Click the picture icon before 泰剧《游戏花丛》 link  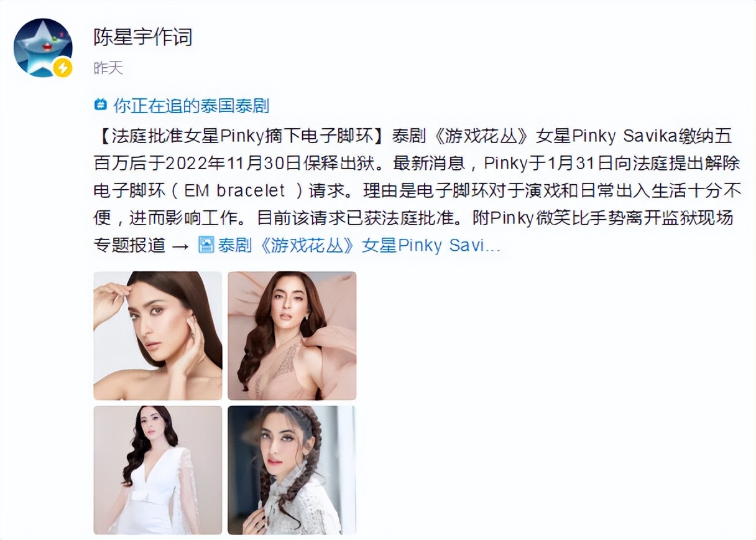pyautogui.click(x=206, y=244)
